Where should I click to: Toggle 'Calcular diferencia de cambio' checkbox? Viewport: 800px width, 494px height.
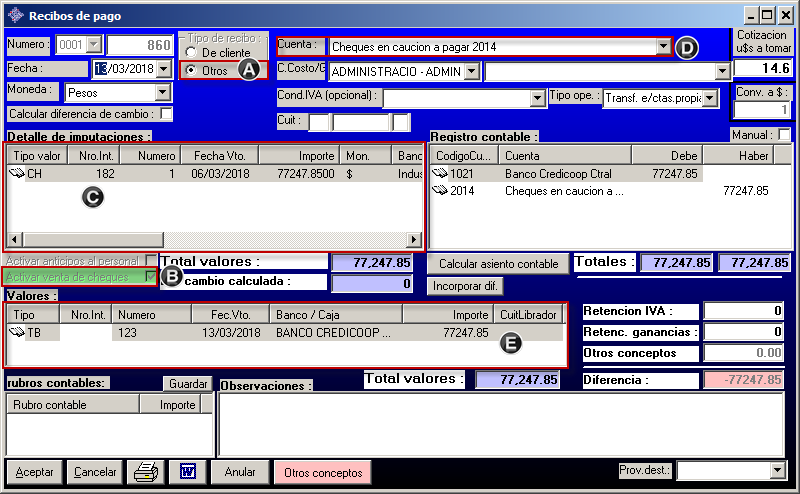(166, 114)
